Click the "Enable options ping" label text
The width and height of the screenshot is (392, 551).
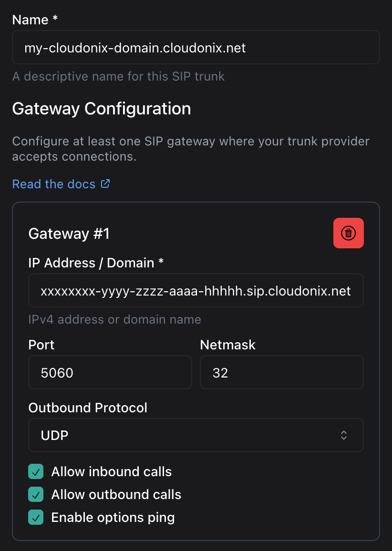click(x=113, y=518)
